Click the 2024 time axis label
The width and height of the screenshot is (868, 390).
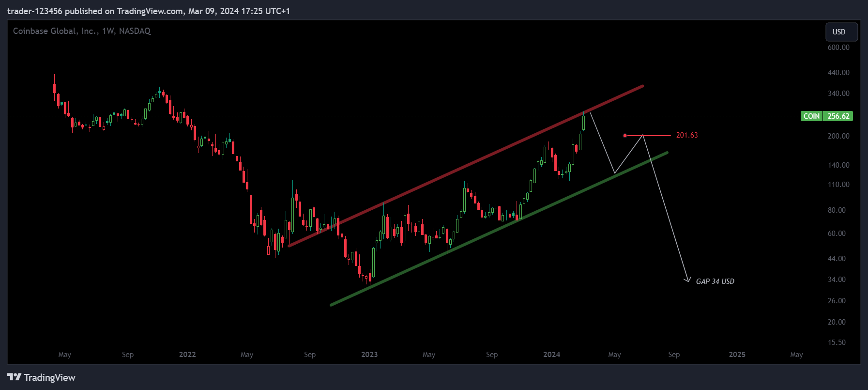pyautogui.click(x=552, y=355)
